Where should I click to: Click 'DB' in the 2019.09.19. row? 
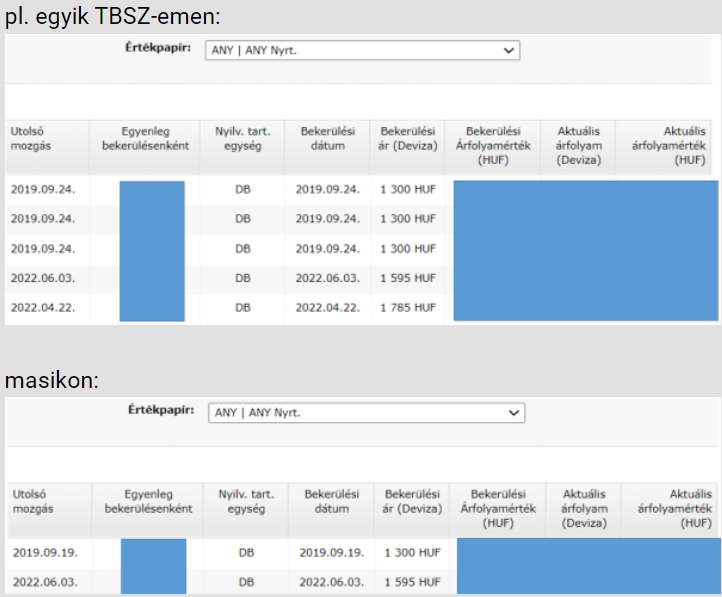pos(246,552)
